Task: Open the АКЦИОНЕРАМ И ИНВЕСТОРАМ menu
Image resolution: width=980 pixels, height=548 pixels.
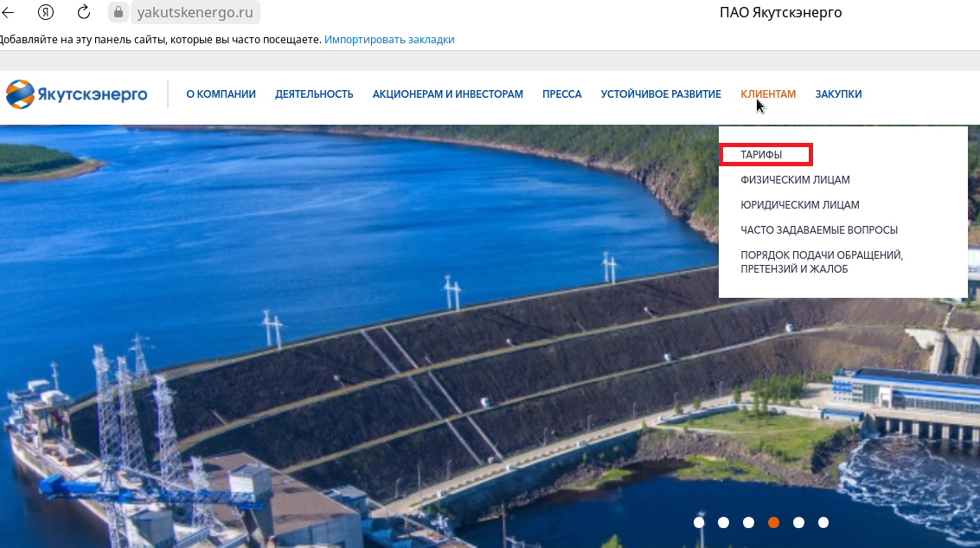Action: (448, 94)
